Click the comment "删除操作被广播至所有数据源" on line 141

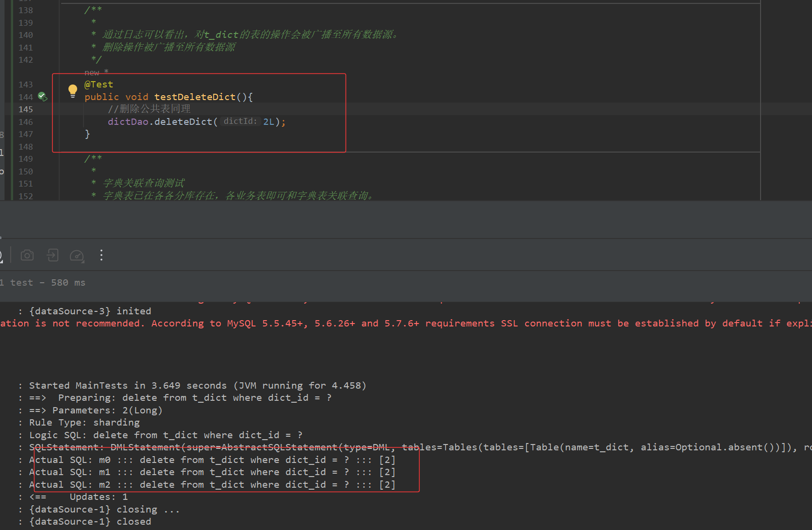[169, 47]
